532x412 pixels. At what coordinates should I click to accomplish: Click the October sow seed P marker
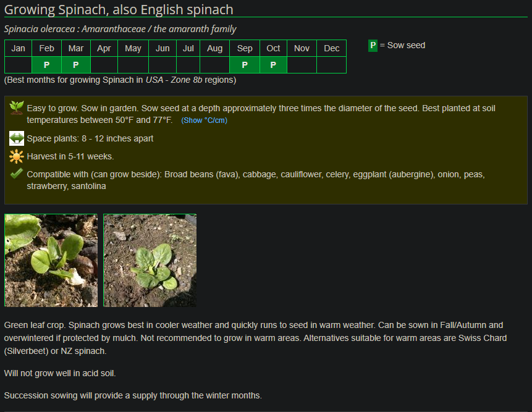point(273,65)
